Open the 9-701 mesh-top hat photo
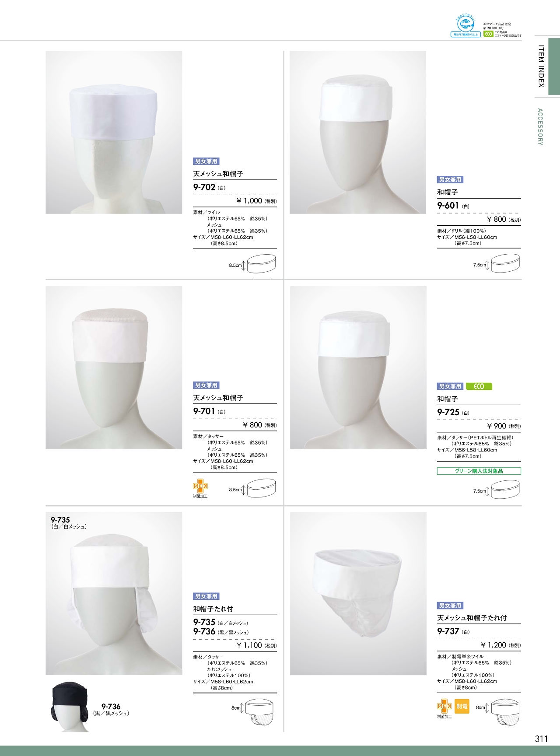The image size is (560, 756). coord(114,367)
